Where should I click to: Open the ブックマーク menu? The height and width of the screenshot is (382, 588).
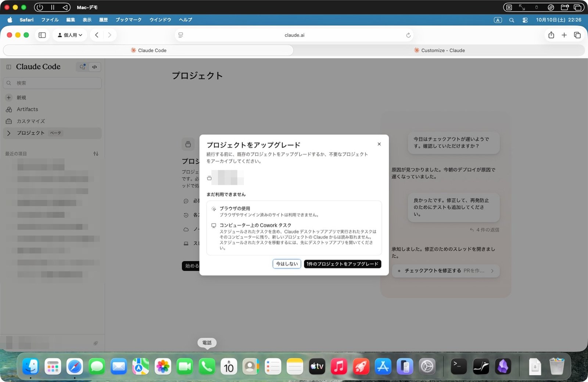pos(129,20)
